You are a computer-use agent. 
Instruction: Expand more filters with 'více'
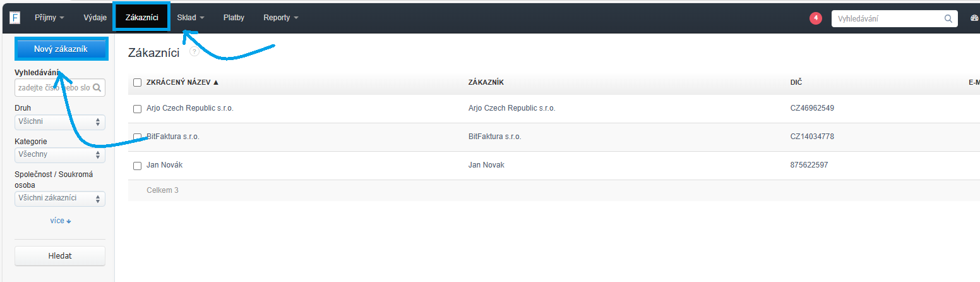pos(61,221)
